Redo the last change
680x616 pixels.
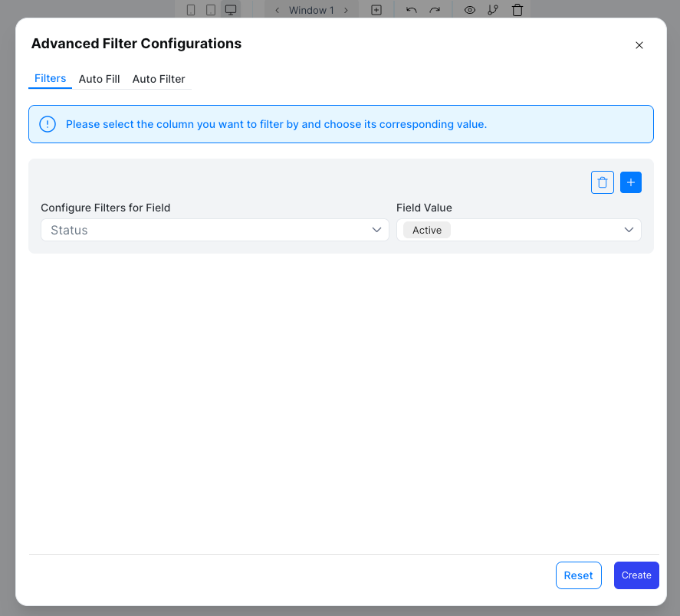click(435, 9)
